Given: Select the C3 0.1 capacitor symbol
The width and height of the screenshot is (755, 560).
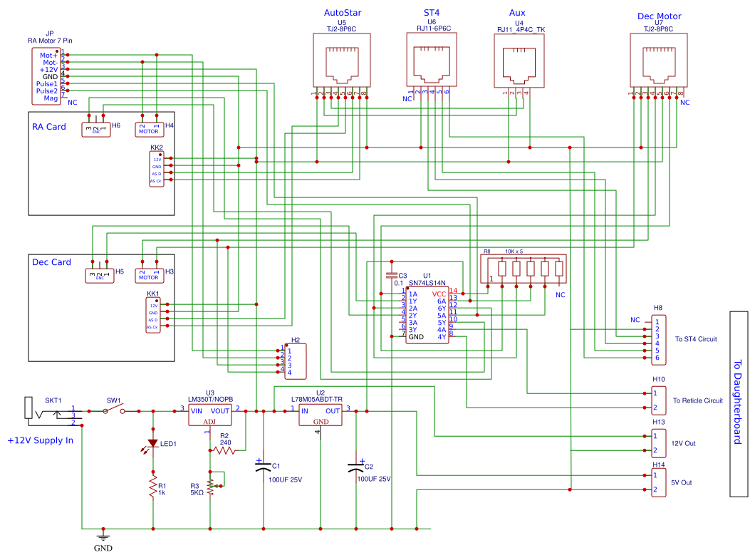Looking at the screenshot, I should [x=392, y=276].
